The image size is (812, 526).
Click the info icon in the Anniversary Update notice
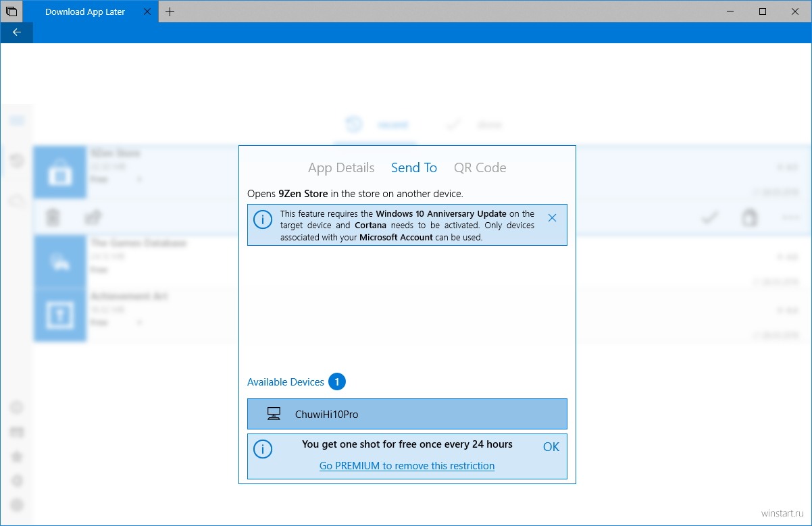tap(263, 219)
